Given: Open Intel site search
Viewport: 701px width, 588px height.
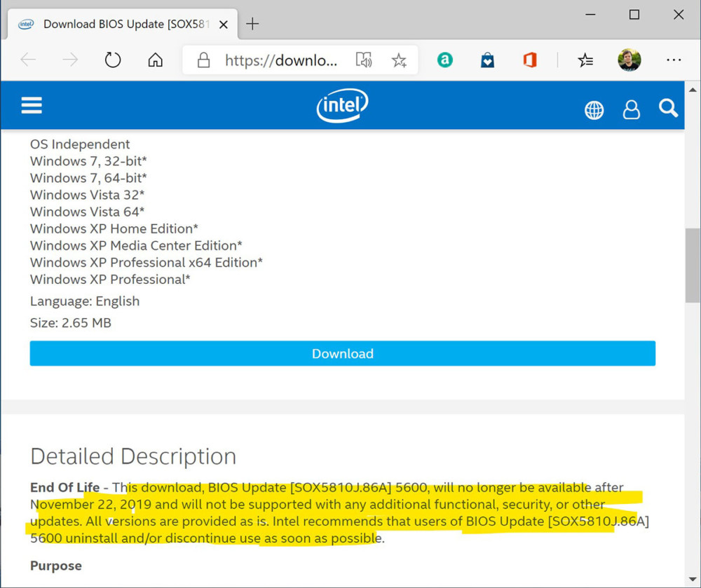Looking at the screenshot, I should [668, 109].
